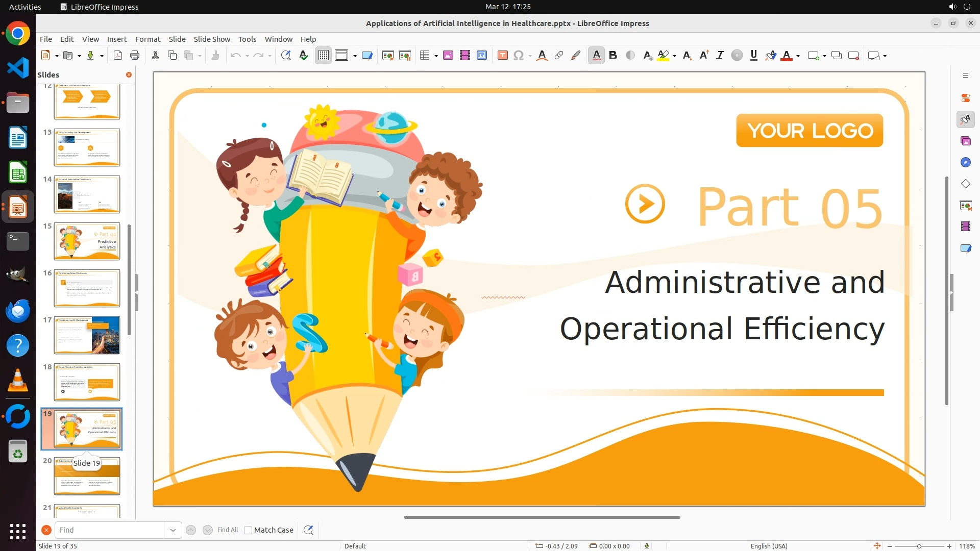
Task: Open the Slide Show menu
Action: (x=212, y=39)
